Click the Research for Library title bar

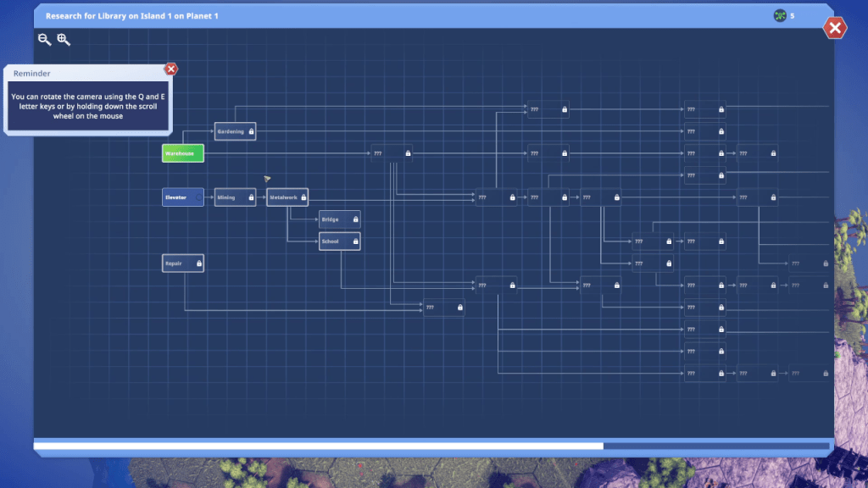(x=339, y=15)
